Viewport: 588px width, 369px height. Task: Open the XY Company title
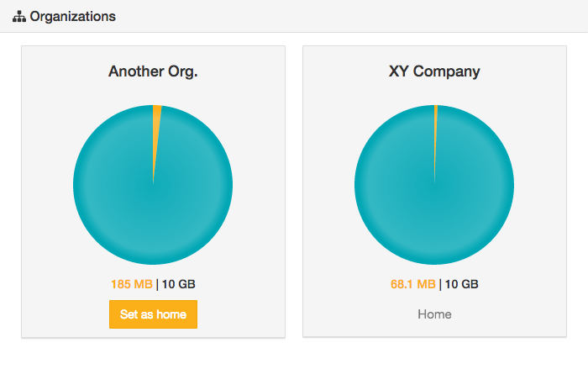click(434, 71)
